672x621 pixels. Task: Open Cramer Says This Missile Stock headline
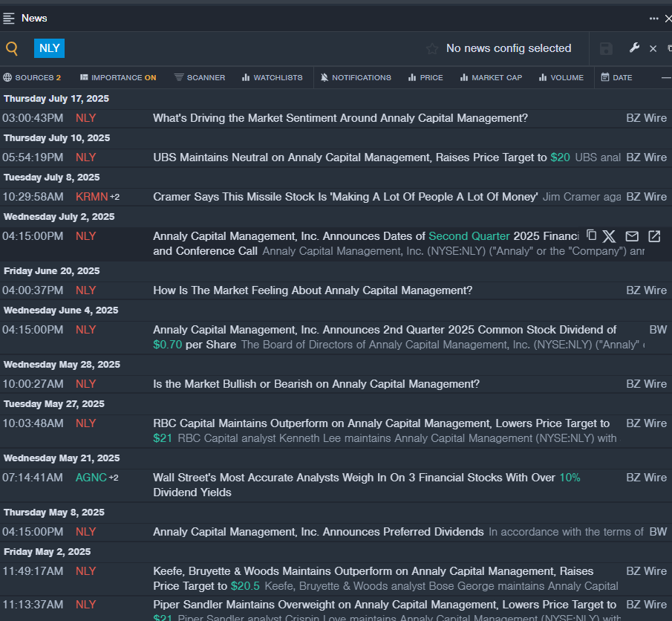tap(345, 197)
